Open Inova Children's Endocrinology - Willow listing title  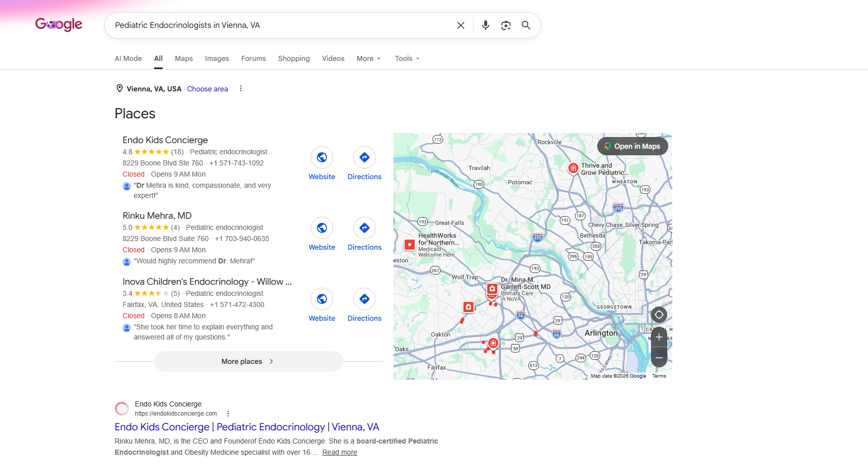pos(207,282)
